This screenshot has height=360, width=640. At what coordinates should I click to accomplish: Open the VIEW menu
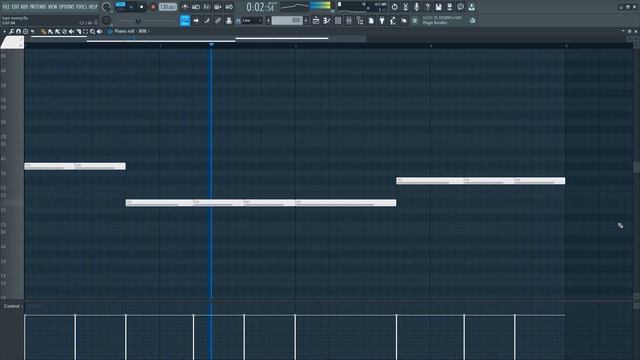pos(53,7)
